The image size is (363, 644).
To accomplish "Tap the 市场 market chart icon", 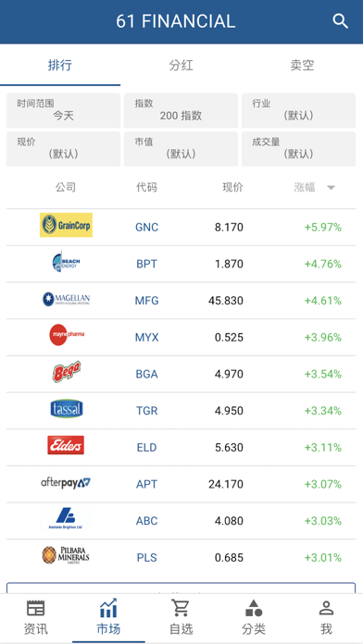I will [108, 608].
